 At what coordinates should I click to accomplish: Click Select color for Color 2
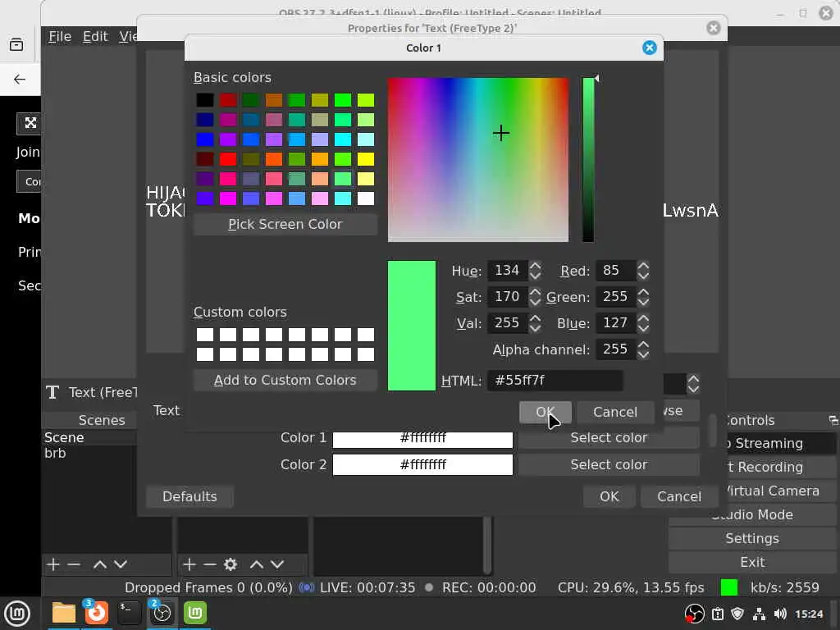[x=609, y=464]
